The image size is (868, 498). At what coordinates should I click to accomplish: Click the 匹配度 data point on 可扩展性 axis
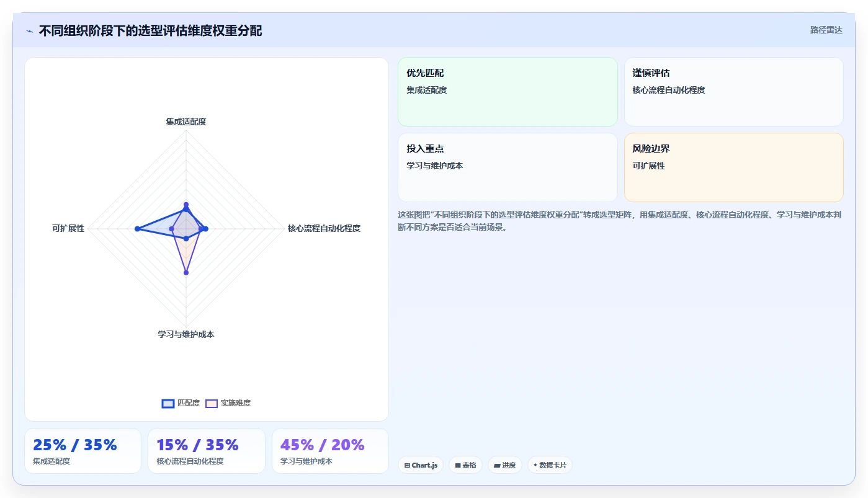tap(137, 229)
